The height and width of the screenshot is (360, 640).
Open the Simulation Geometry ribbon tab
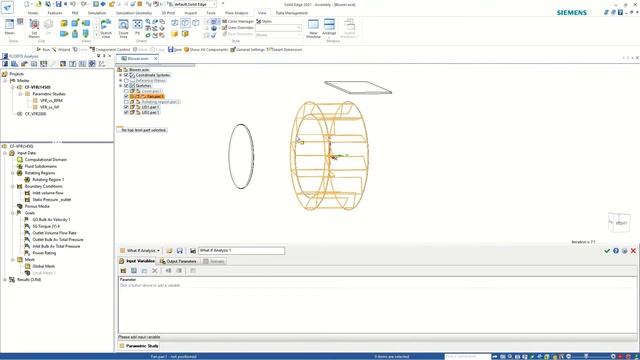tap(133, 13)
